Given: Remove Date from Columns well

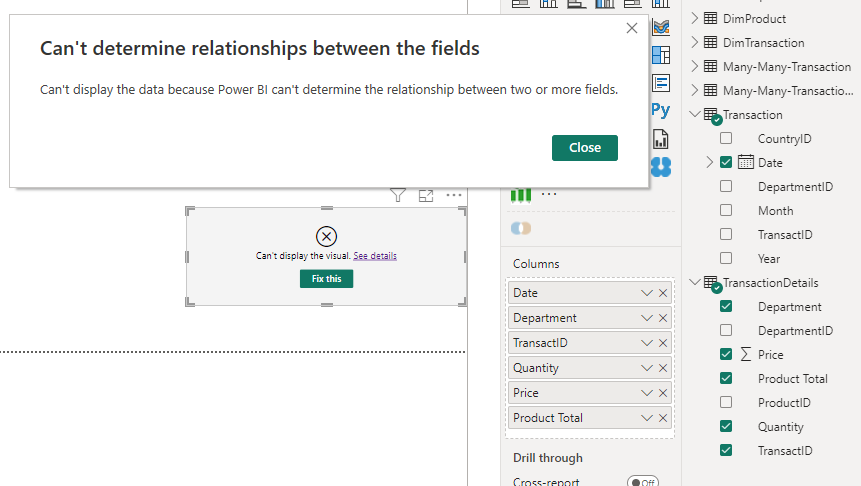Looking at the screenshot, I should coord(663,293).
